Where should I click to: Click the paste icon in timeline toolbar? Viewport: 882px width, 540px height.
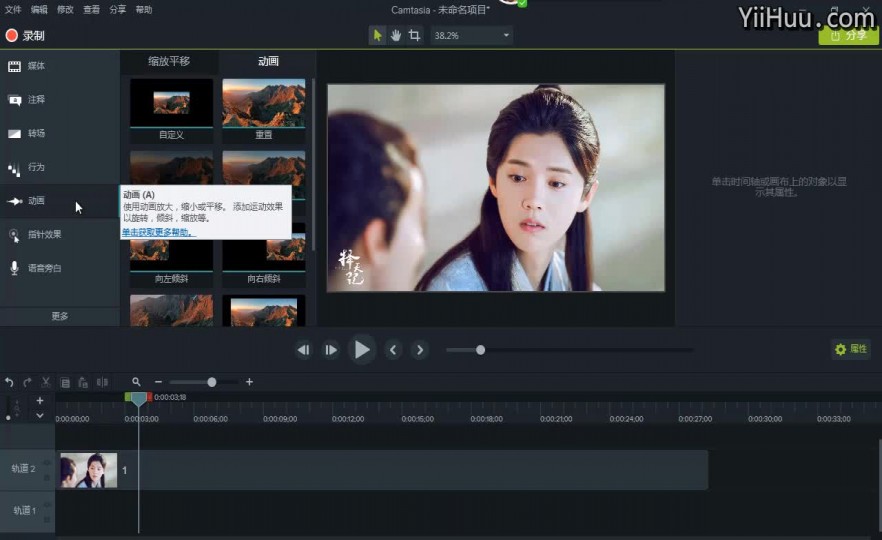coord(83,382)
